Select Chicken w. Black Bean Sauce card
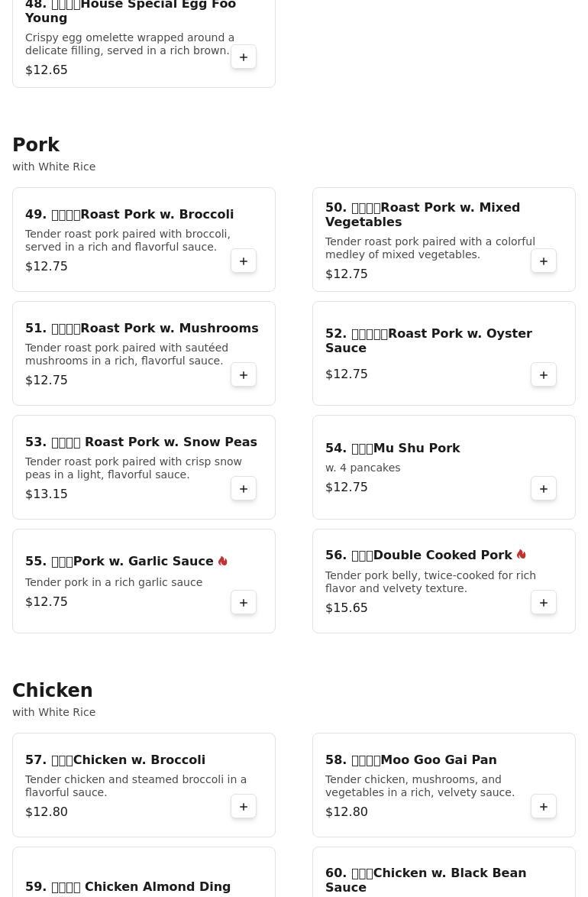Screen dimensions: 588x897 (x=444, y=872)
